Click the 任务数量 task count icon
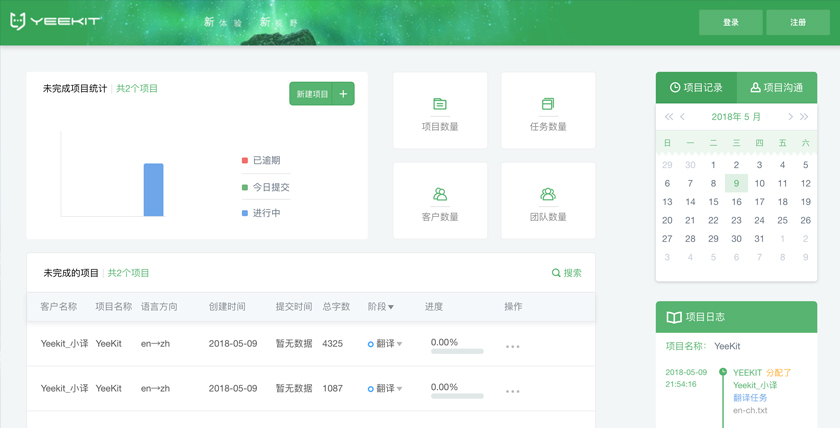840x428 pixels. [x=548, y=104]
